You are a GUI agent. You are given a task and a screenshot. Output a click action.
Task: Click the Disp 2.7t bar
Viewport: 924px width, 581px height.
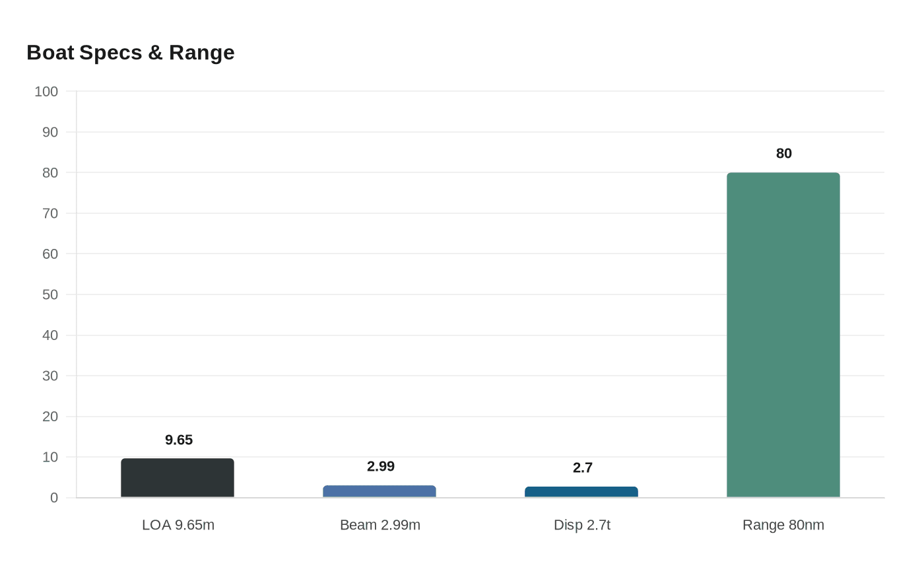tap(581, 491)
